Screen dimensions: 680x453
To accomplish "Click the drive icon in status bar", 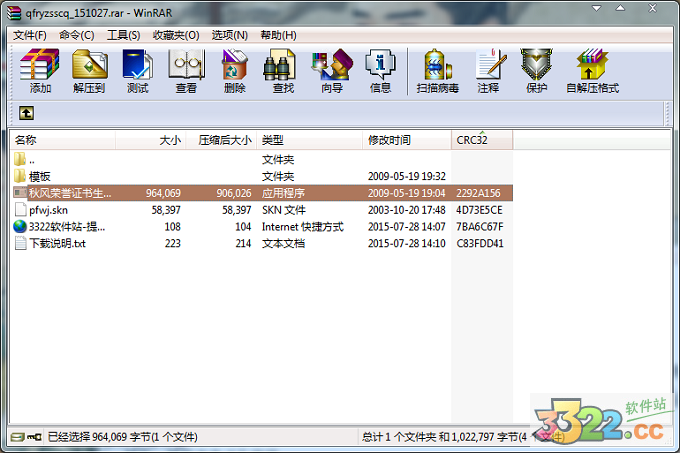I will [18, 437].
